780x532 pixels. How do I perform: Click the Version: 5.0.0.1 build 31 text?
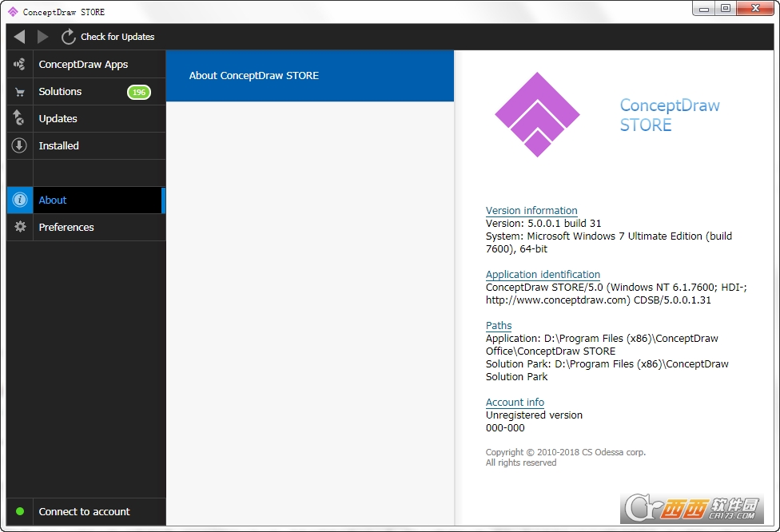(543, 223)
